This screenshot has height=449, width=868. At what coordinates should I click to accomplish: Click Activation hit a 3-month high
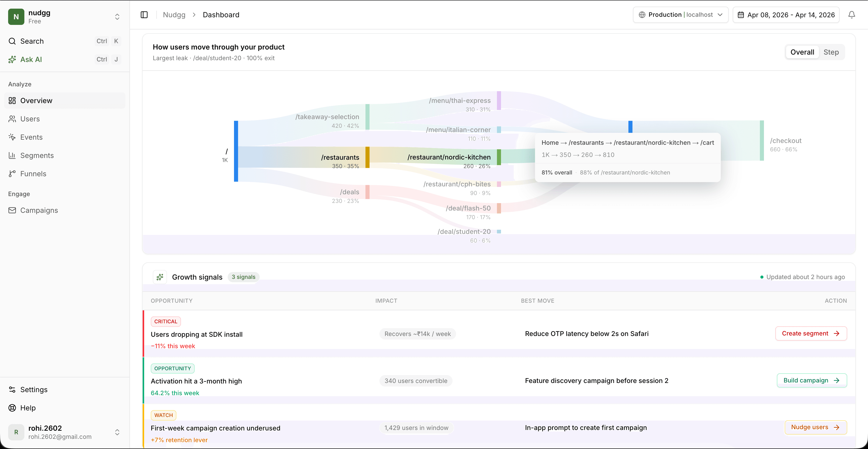pos(196,381)
